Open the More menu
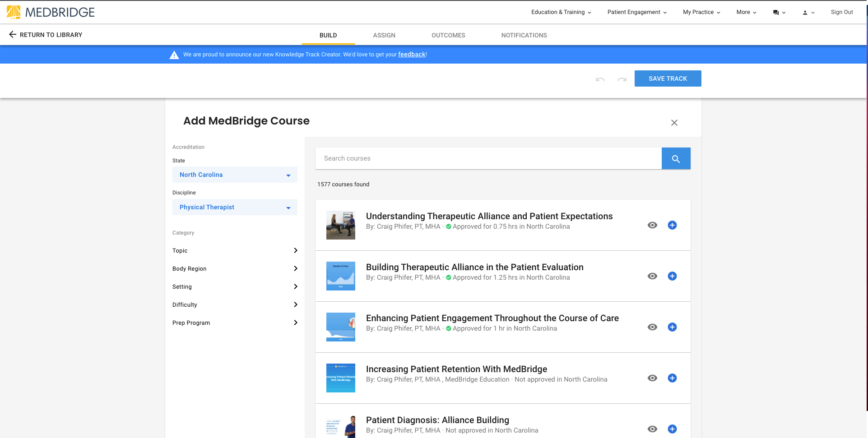868x438 pixels. point(746,12)
